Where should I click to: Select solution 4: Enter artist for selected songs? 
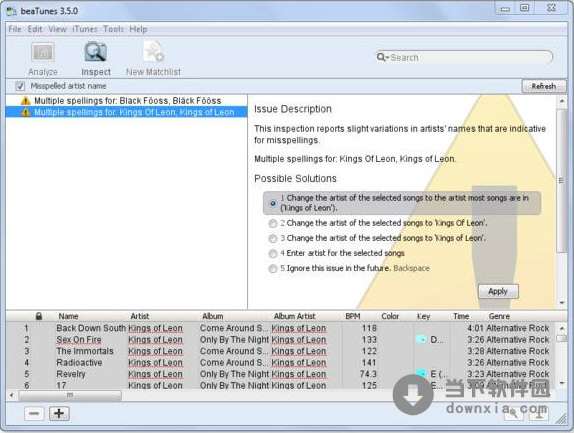point(273,253)
